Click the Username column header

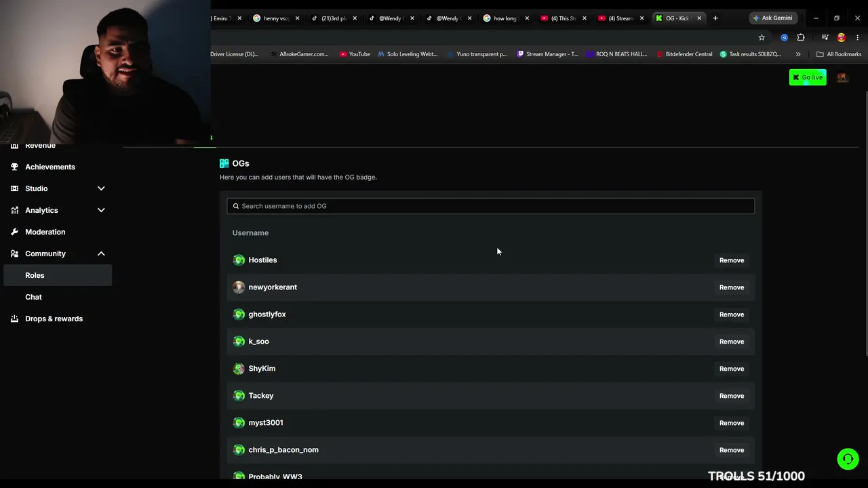pos(250,233)
